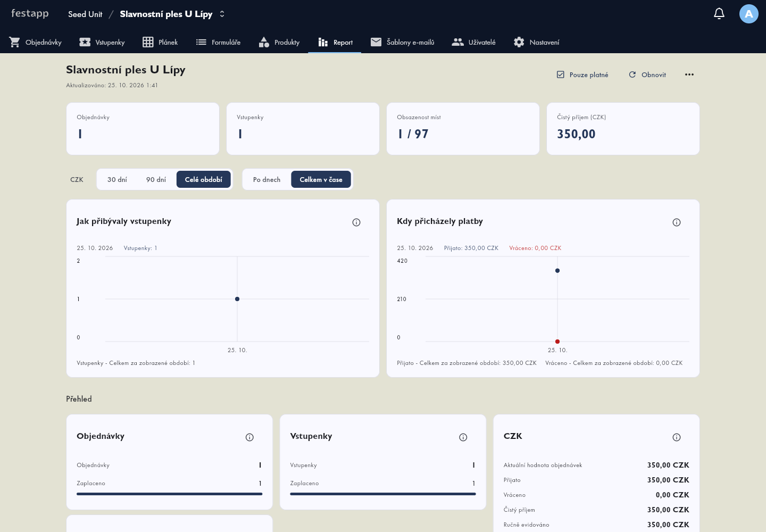Open the Seed Unit breadcrumb link
This screenshot has width=766, height=532.
85,14
